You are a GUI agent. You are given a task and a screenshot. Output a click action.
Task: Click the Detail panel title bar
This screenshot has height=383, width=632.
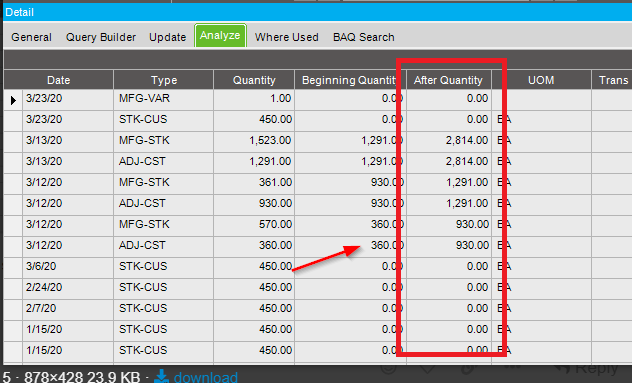click(x=317, y=12)
